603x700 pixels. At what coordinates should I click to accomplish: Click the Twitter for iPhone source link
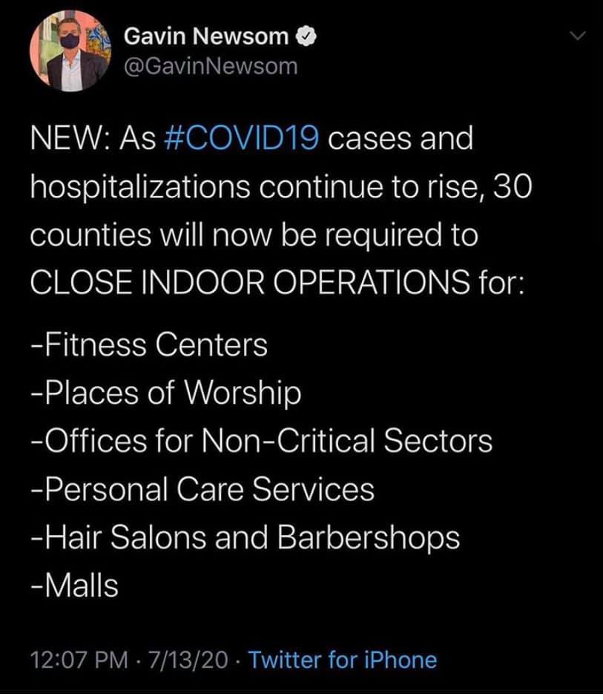pyautogui.click(x=341, y=659)
